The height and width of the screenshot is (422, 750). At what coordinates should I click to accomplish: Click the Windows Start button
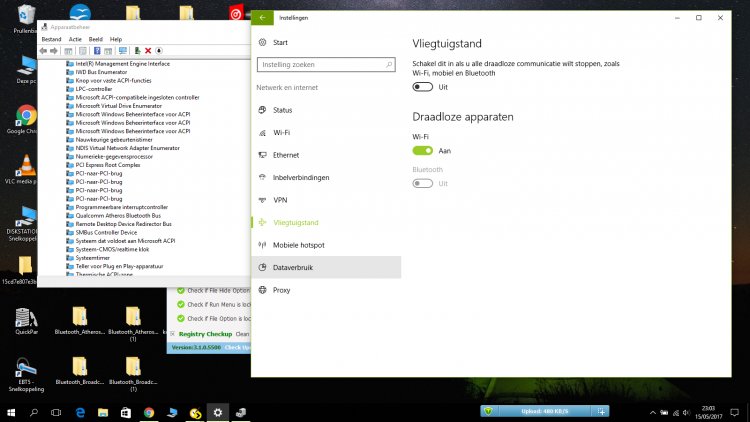click(11, 412)
